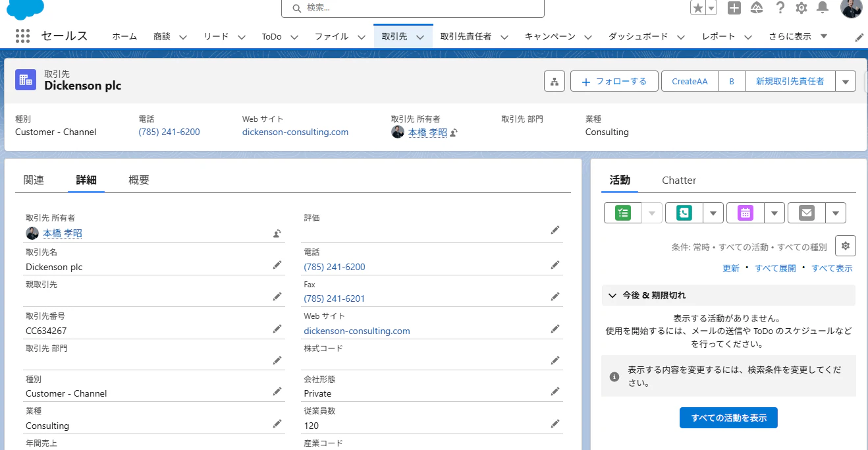View the account hierarchy icon
The image size is (868, 450).
coord(555,82)
